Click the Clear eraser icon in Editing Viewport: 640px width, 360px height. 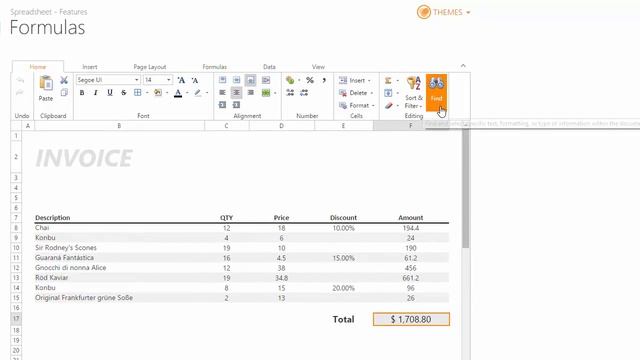(388, 106)
